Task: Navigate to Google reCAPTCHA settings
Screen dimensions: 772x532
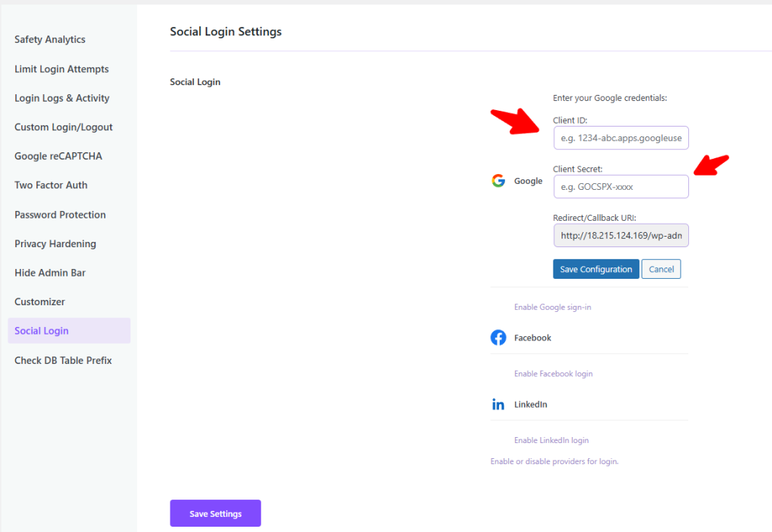Action: click(58, 156)
